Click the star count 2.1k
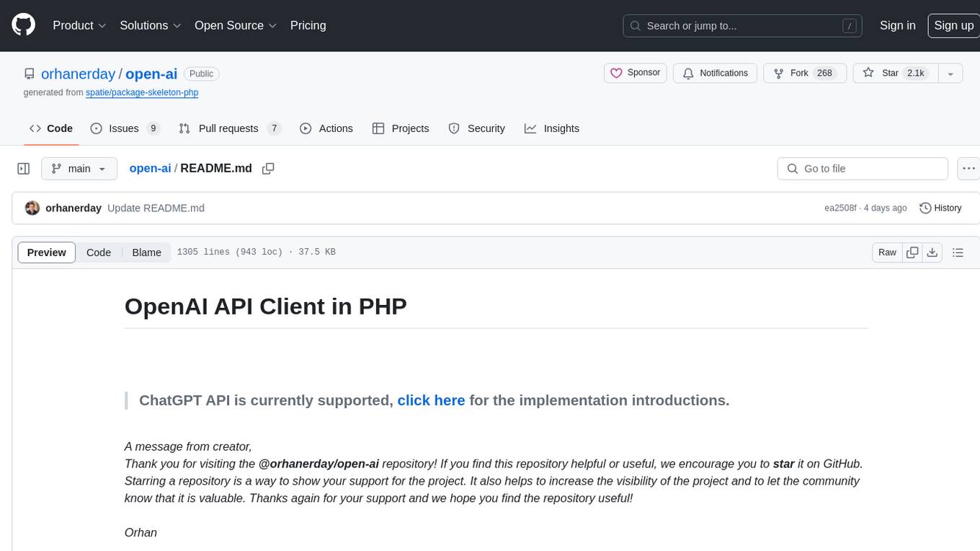This screenshot has height=551, width=980. [916, 73]
